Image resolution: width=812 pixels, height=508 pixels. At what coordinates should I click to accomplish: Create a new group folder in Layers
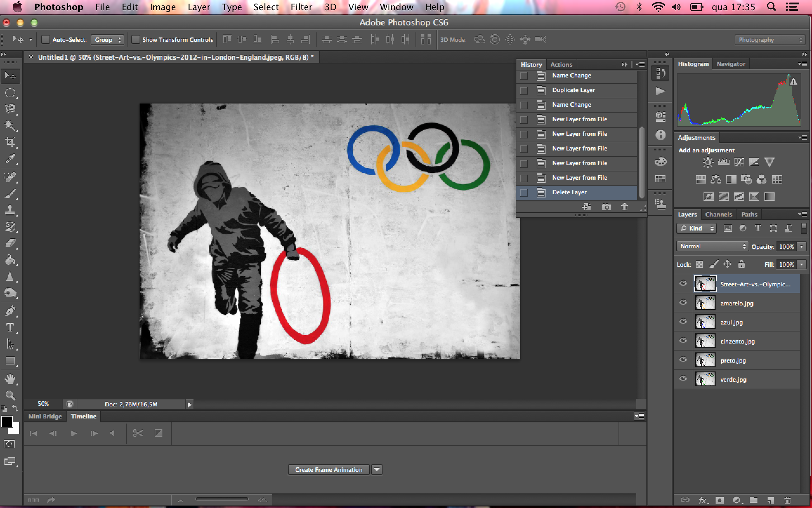754,500
